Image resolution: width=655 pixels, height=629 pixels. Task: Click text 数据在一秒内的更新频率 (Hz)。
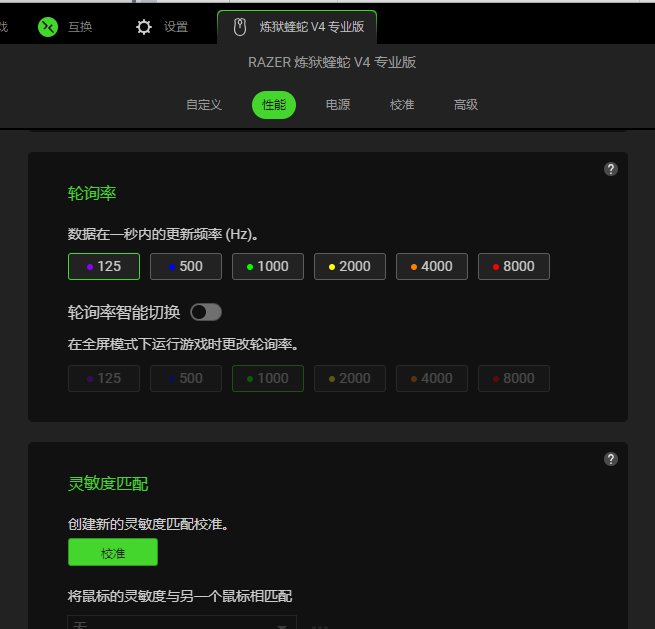(163, 234)
